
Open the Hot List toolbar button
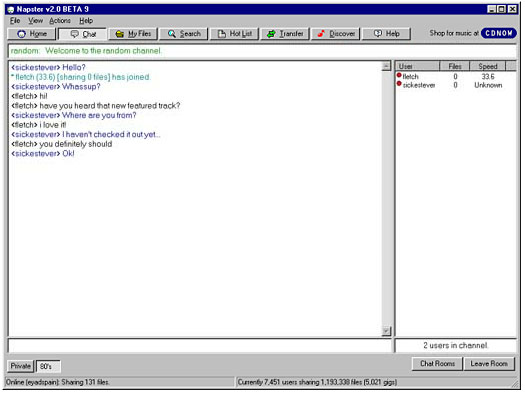pos(234,34)
